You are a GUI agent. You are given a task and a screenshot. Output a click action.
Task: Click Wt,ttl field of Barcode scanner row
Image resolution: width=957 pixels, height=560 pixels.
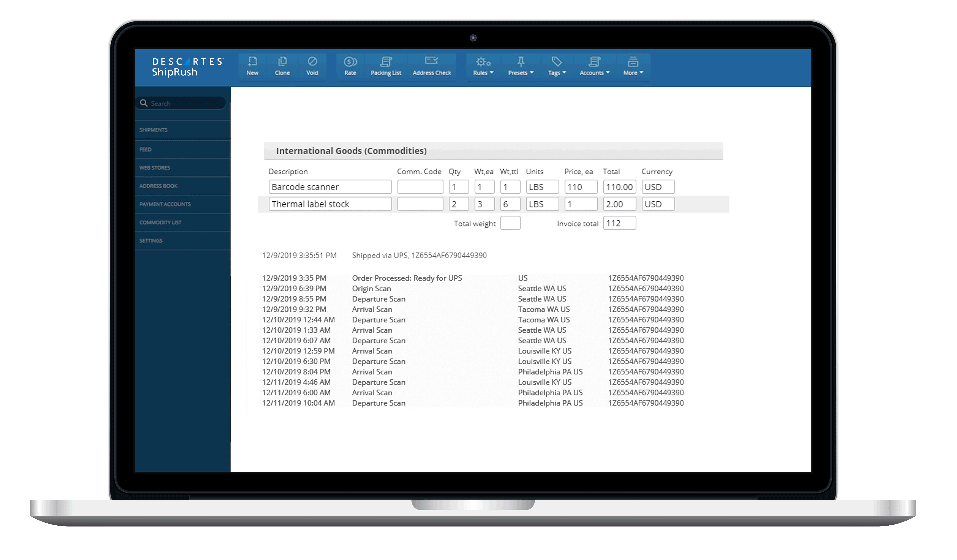(510, 187)
